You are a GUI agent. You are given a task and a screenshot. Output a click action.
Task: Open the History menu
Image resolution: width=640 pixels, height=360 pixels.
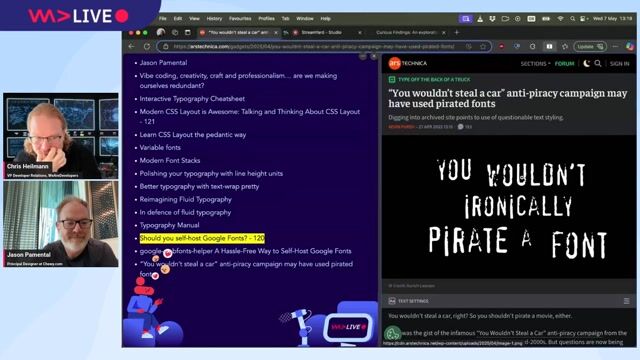[214, 19]
